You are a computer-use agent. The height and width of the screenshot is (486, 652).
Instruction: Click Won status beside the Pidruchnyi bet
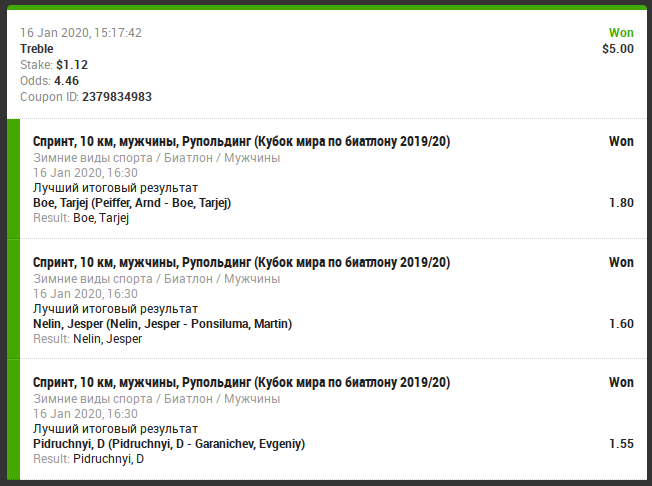click(x=621, y=383)
